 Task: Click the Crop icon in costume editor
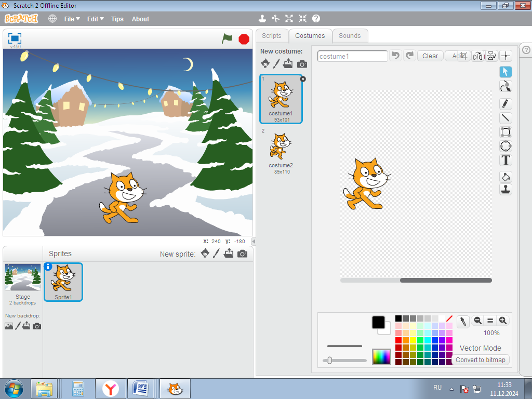click(x=464, y=56)
